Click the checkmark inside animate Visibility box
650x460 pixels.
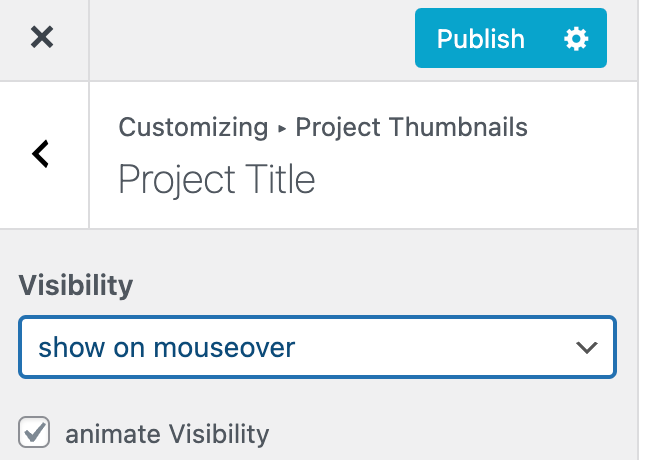tap(35, 433)
